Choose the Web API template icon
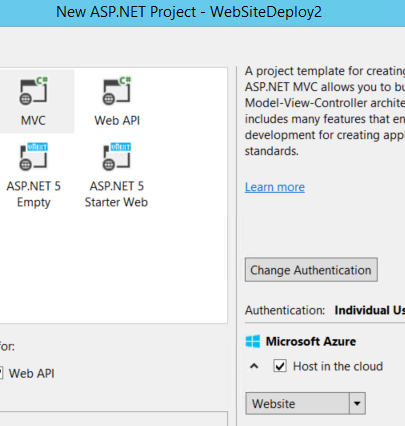The width and height of the screenshot is (405, 426). click(117, 91)
